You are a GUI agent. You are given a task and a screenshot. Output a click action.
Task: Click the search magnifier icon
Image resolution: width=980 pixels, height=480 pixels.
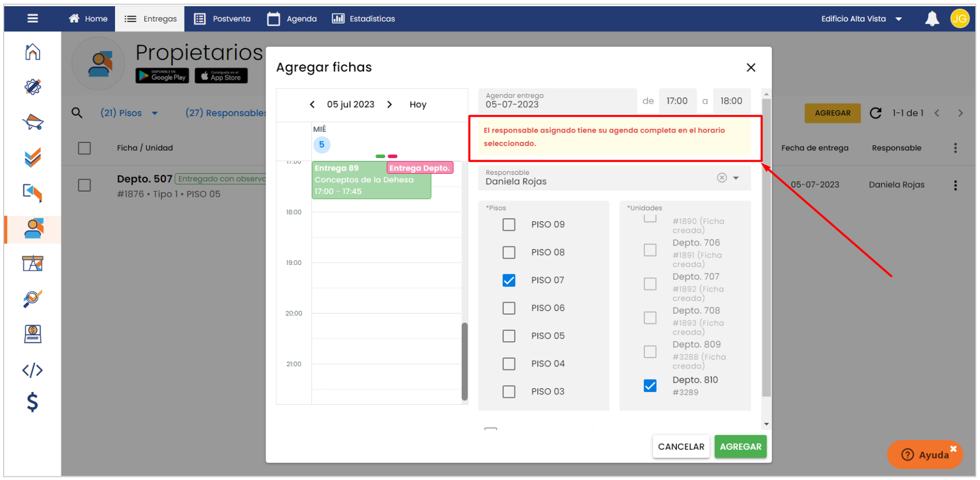coord(77,113)
